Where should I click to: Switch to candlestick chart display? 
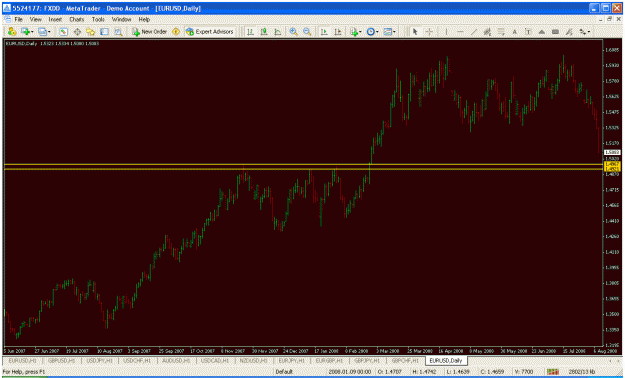pyautogui.click(x=264, y=32)
